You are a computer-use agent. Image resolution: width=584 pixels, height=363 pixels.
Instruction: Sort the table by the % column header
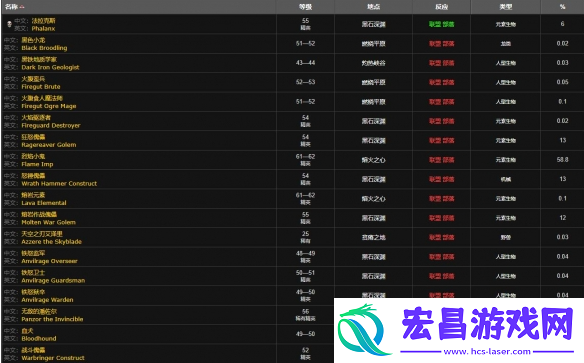[562, 7]
